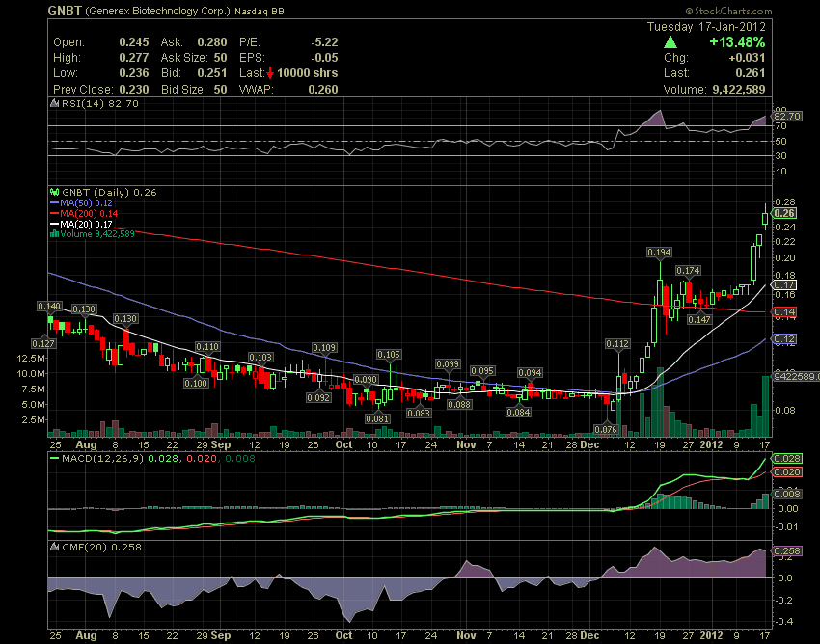Click the VWAP value 0.260
This screenshot has width=820, height=644.
point(323,90)
